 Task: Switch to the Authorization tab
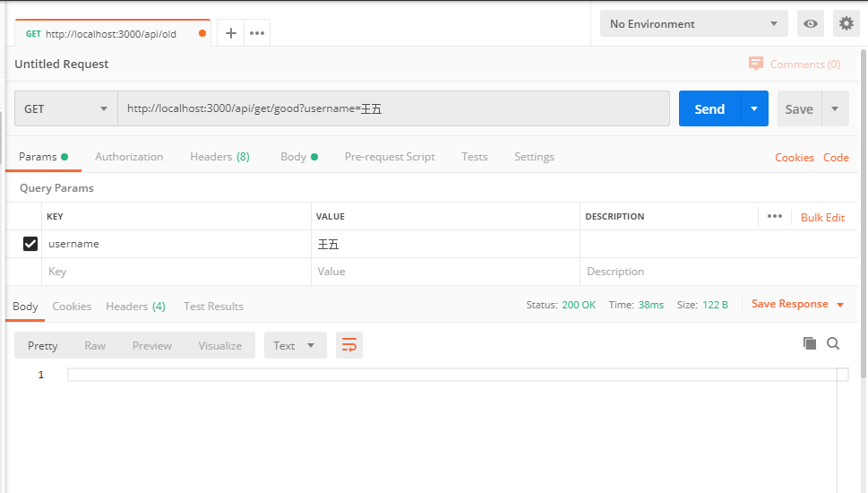[129, 157]
